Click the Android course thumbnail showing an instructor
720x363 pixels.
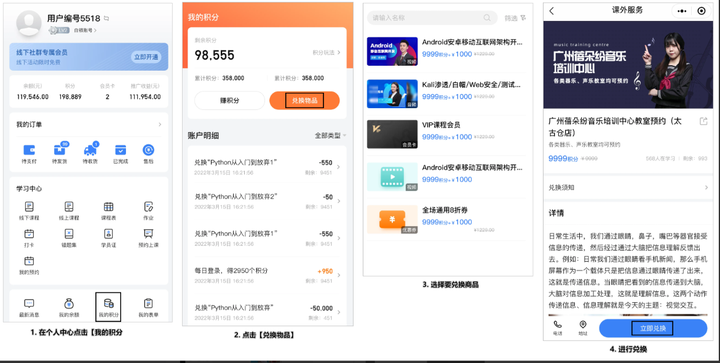(x=392, y=51)
